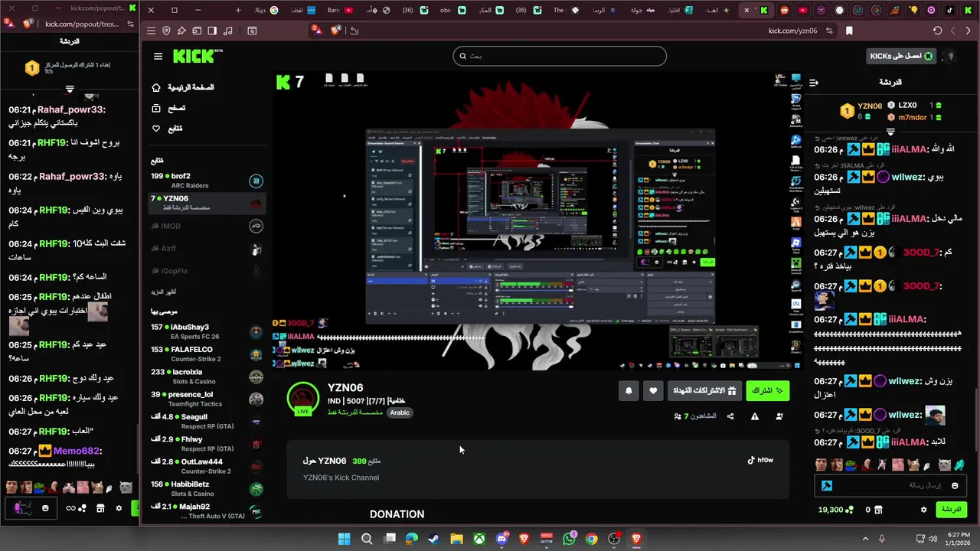Open Discord from the taskbar
This screenshot has height=551, width=980.
pos(501,539)
